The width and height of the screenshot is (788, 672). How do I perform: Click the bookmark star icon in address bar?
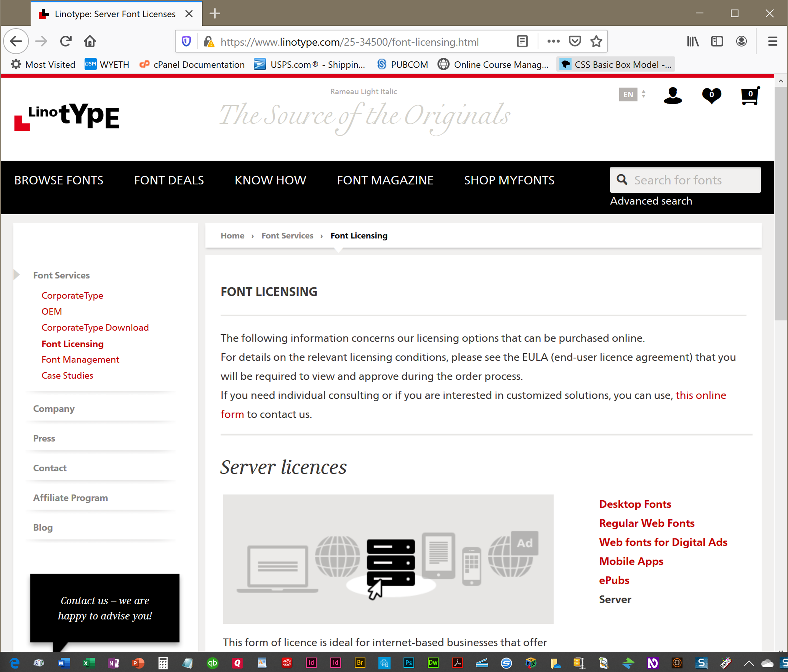click(x=595, y=41)
